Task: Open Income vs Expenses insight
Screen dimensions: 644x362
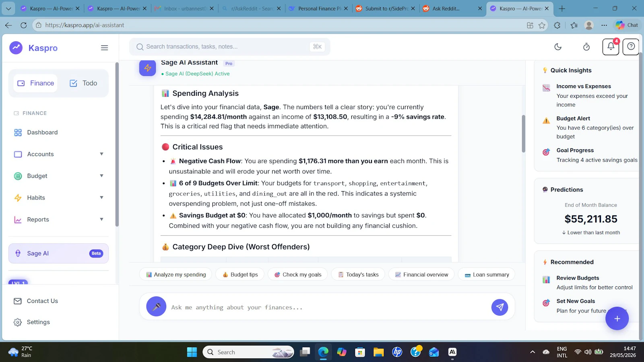Action: click(590, 95)
